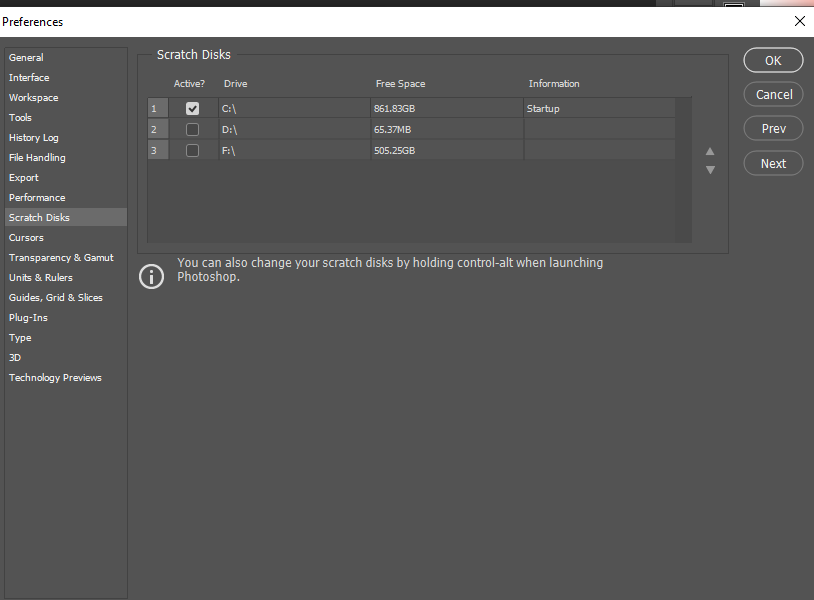Open the Interface preferences section
The image size is (814, 600).
click(x=65, y=77)
